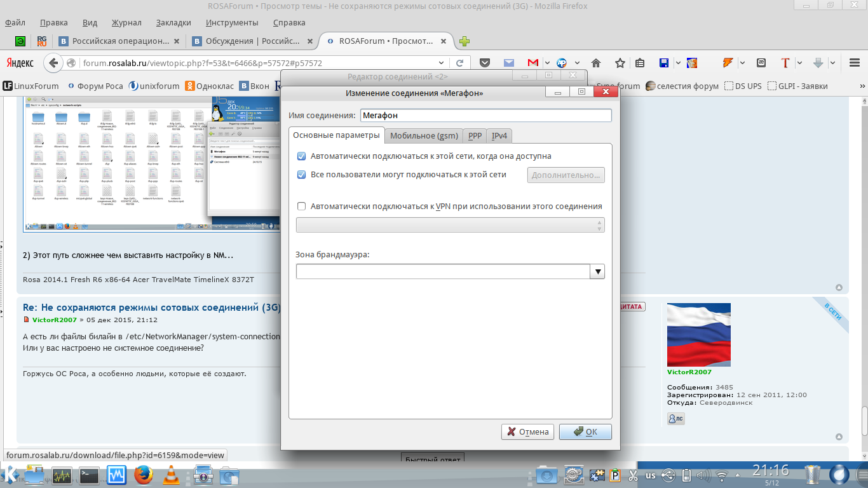The width and height of the screenshot is (868, 488).
Task: Reload the forum page
Action: tap(459, 63)
